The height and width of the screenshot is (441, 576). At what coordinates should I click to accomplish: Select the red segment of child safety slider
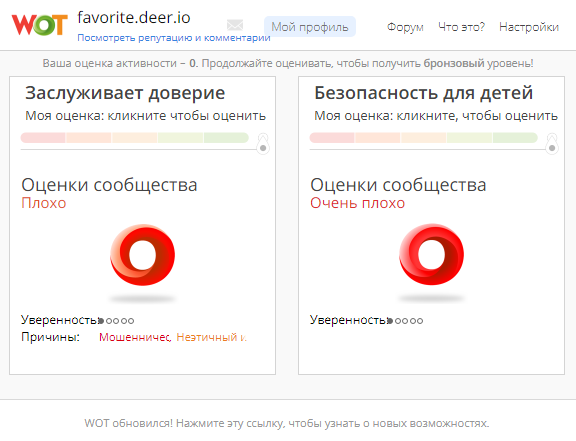[332, 138]
